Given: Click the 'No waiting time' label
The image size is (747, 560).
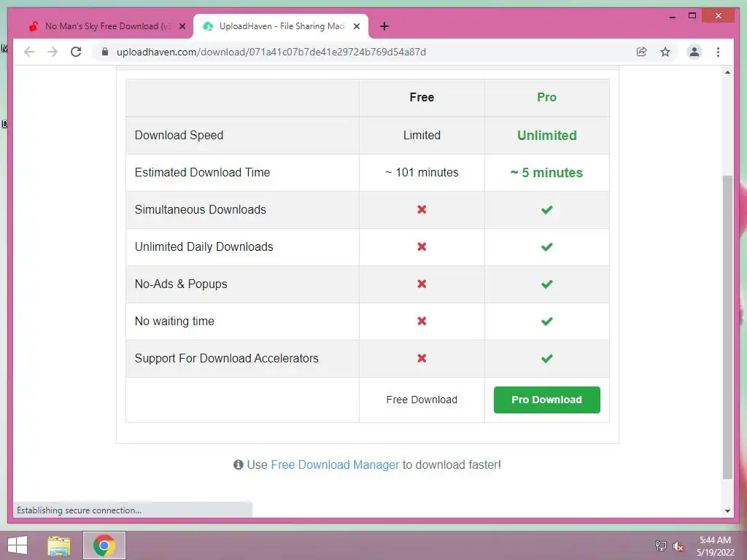Looking at the screenshot, I should 174,321.
